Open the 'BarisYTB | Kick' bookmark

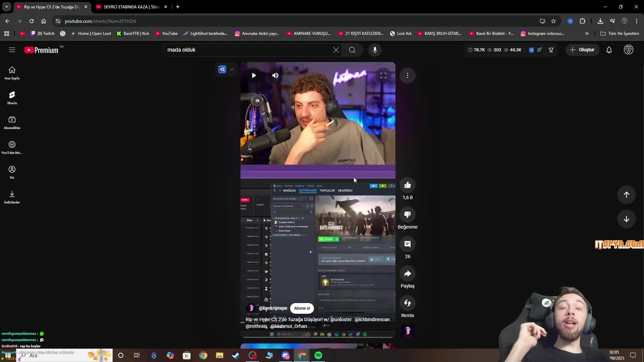click(133, 34)
